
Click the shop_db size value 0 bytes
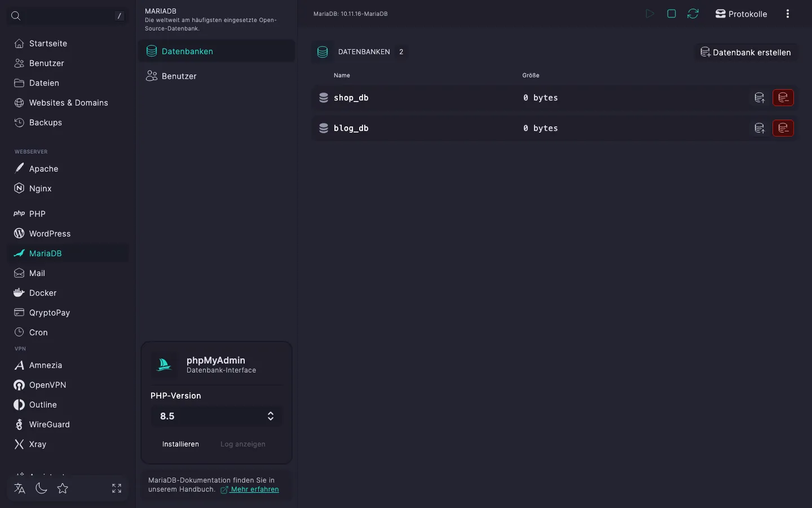click(x=540, y=98)
